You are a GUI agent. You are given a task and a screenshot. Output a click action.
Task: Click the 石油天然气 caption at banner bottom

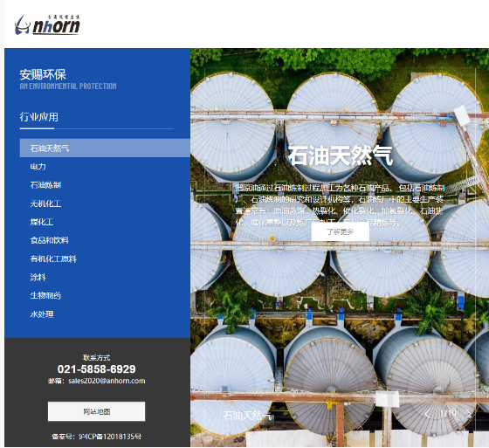pos(247,416)
